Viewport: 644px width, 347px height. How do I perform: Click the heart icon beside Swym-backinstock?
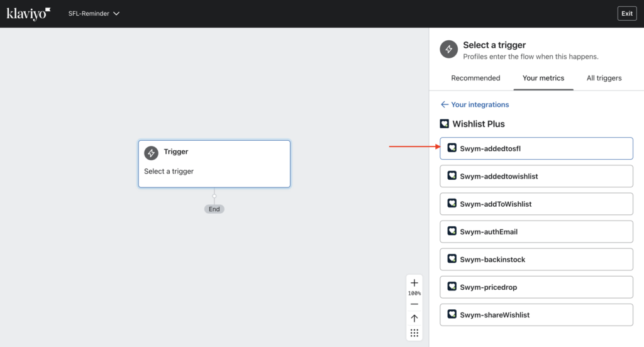[452, 259]
